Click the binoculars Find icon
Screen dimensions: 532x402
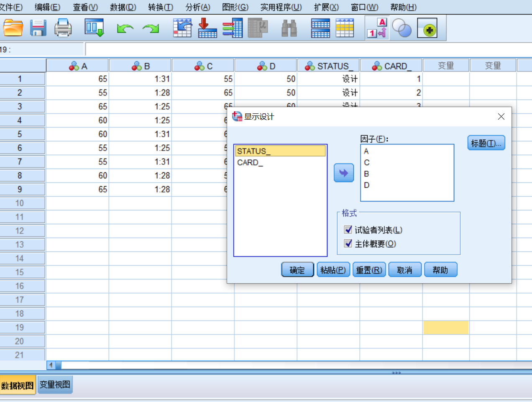click(289, 28)
